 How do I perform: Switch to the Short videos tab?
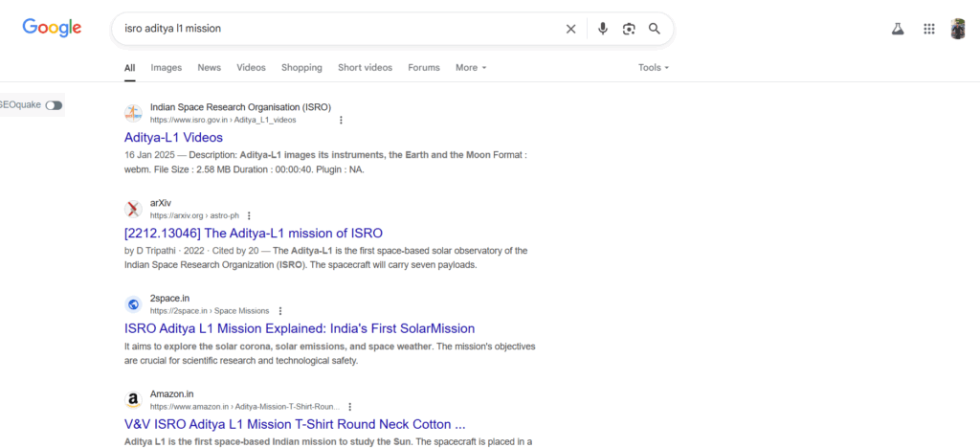coord(365,67)
